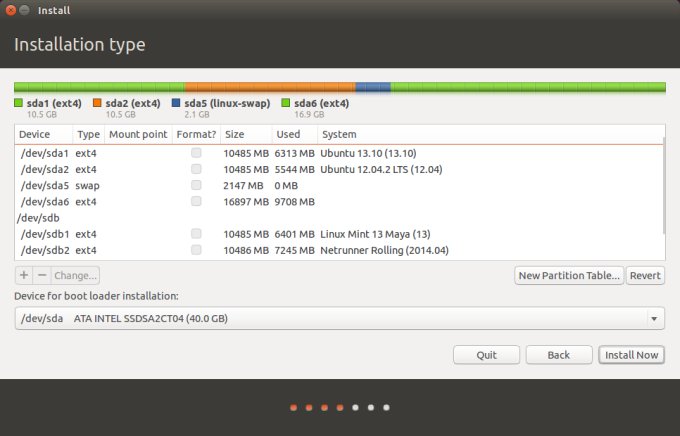The image size is (680, 436).
Task: Go Back to previous step
Action: point(559,355)
